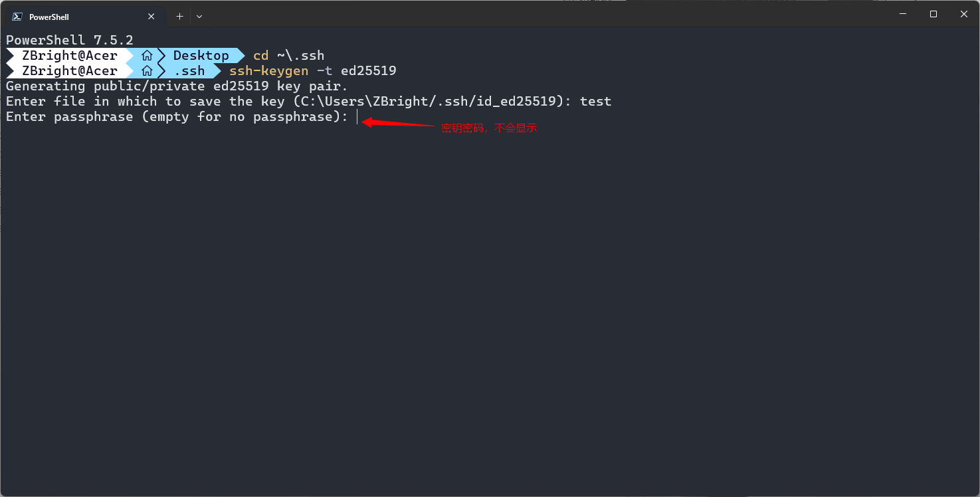
Task: Click the home icon before .ssh
Action: click(147, 71)
